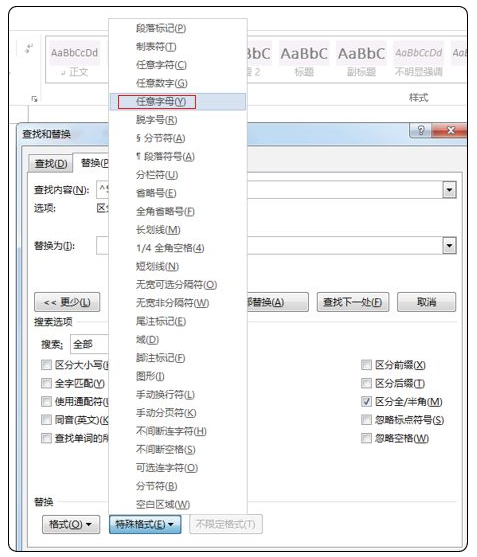
Task: Open the 搜索 direction combo box
Action: 89,344
